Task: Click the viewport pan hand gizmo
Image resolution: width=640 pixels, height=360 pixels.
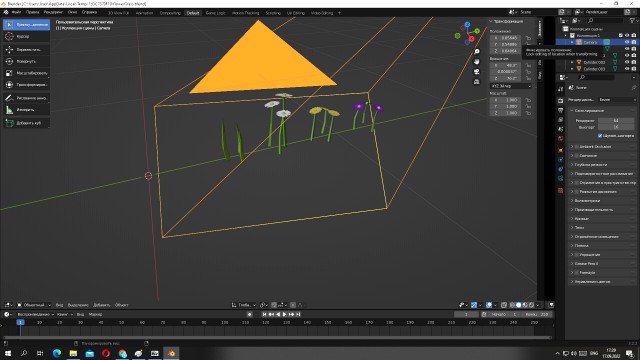Action: pyautogui.click(x=476, y=62)
